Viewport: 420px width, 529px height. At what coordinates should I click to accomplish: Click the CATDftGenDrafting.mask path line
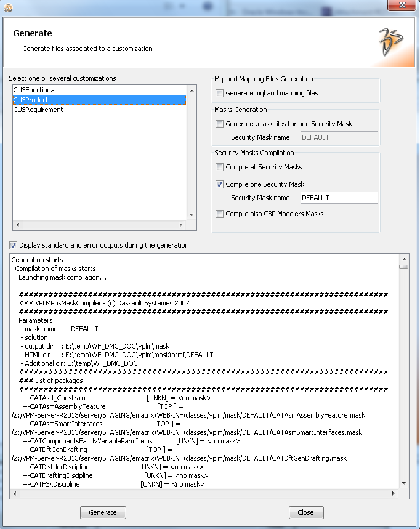coord(179,459)
